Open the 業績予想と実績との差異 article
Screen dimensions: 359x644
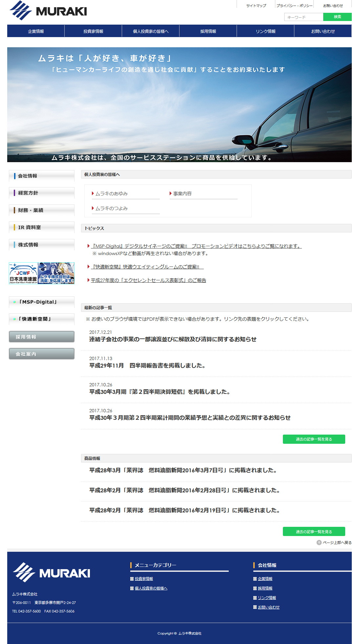(x=190, y=418)
